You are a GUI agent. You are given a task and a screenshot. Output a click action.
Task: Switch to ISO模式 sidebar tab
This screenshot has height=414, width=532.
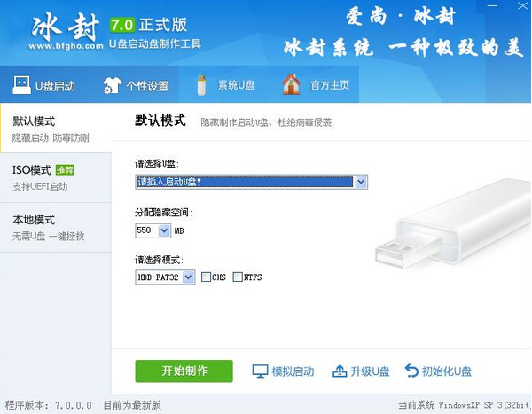point(55,176)
